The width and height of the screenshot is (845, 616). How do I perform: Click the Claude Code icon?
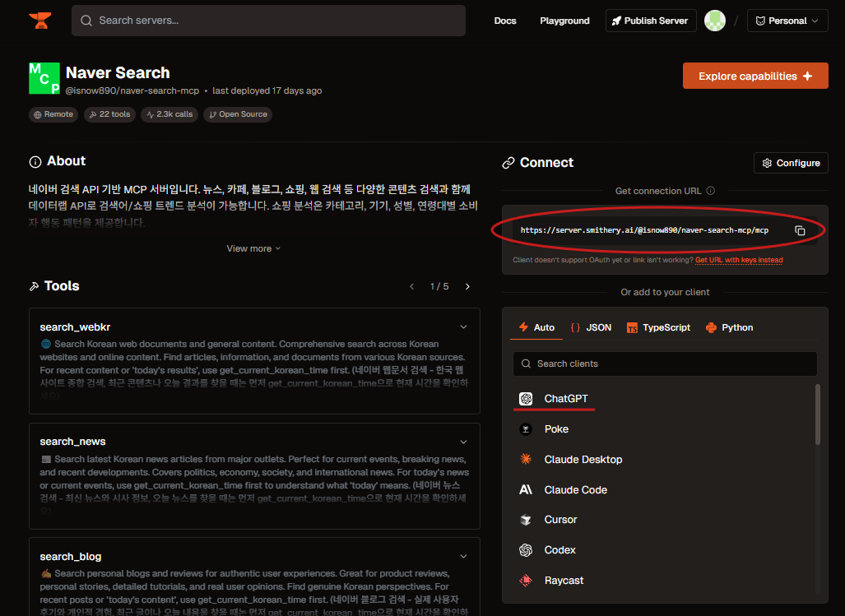point(526,489)
